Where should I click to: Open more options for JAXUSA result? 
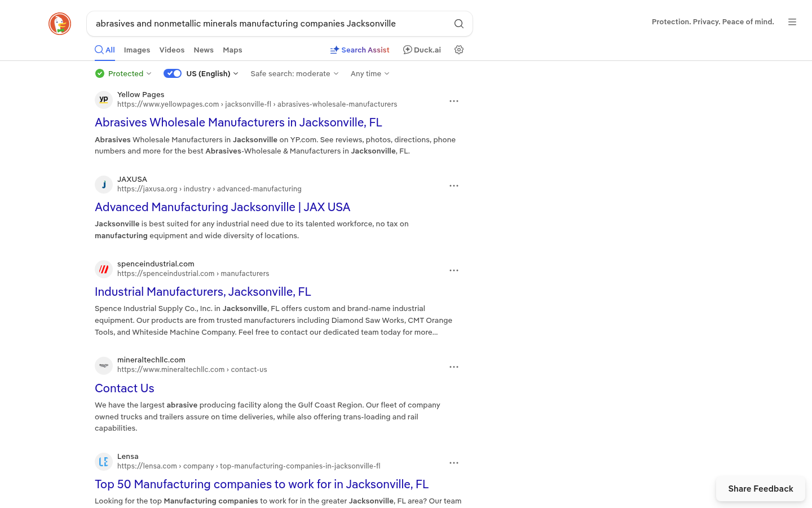454,186
